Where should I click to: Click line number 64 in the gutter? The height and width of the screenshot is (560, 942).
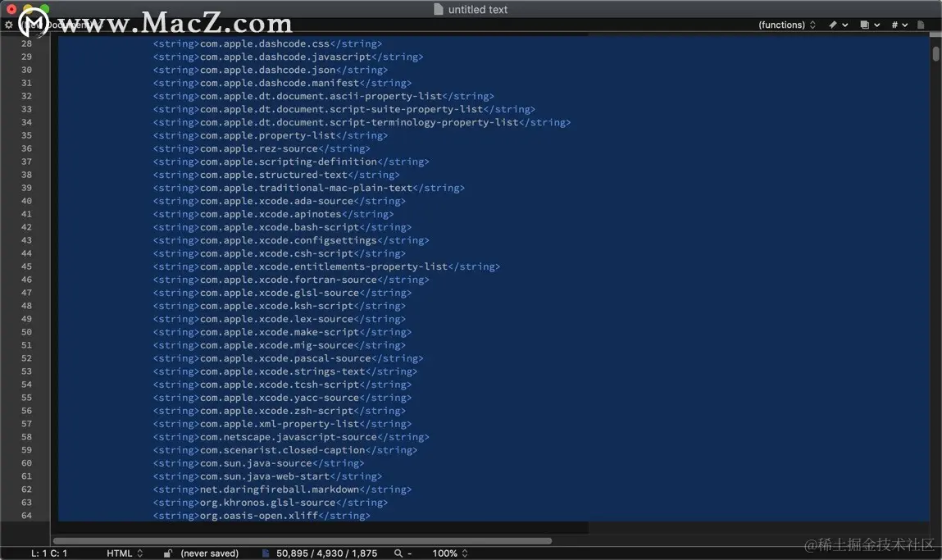[x=26, y=516]
